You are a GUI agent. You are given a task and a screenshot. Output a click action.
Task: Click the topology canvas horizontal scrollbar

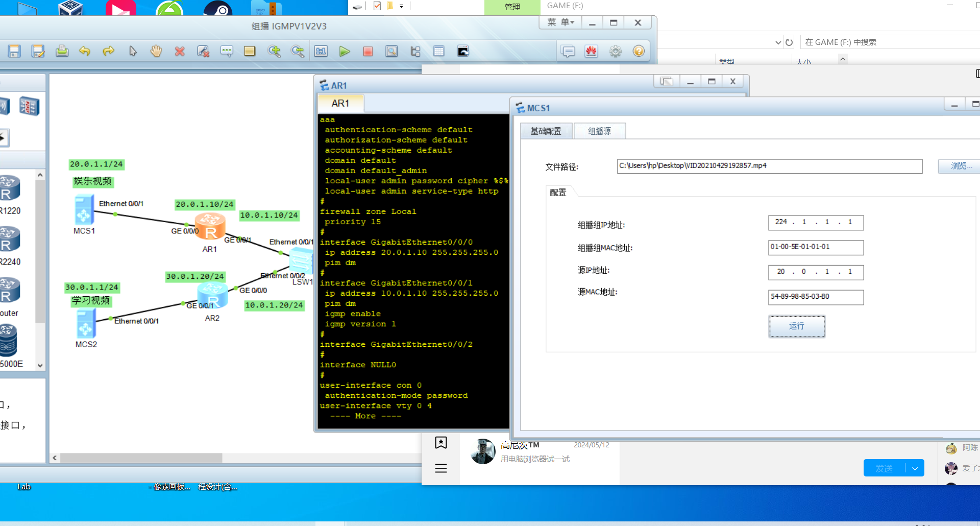pos(141,458)
